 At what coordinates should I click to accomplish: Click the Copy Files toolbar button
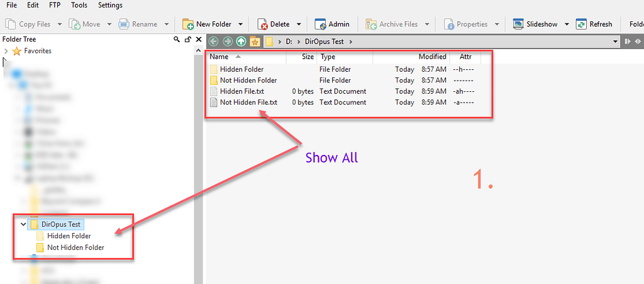pos(29,24)
